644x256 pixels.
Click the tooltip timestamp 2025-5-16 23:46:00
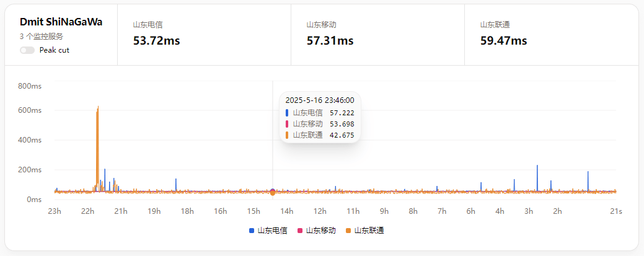(319, 100)
